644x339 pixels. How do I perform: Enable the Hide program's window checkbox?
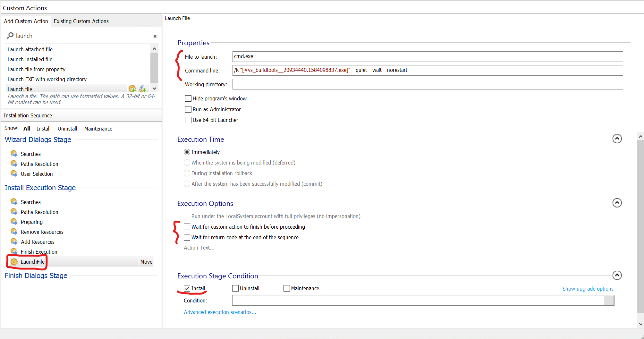pyautogui.click(x=188, y=98)
